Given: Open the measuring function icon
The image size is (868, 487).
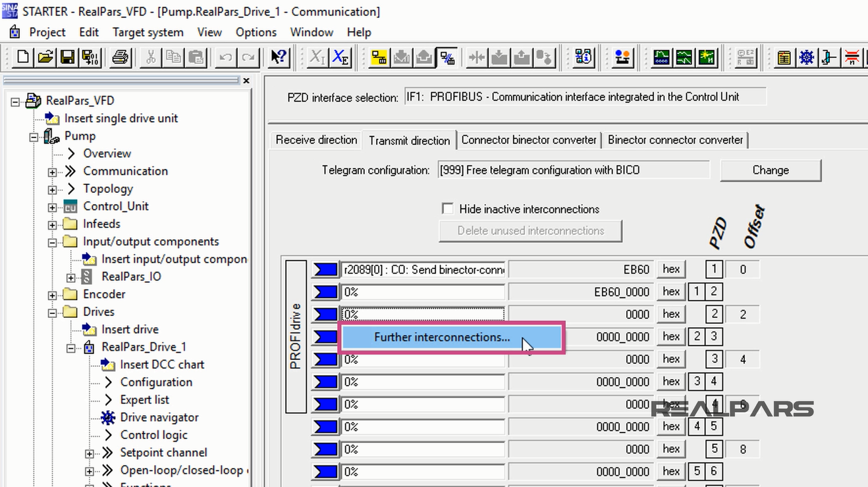Looking at the screenshot, I should (684, 57).
